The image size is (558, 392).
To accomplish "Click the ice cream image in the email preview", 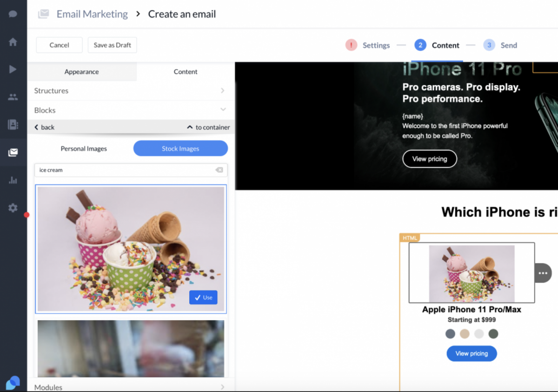I will (472, 273).
